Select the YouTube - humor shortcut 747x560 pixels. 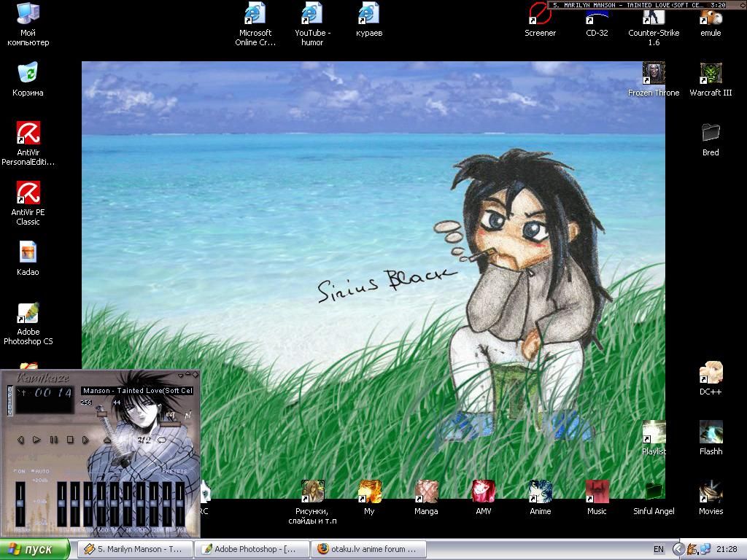coord(312,24)
